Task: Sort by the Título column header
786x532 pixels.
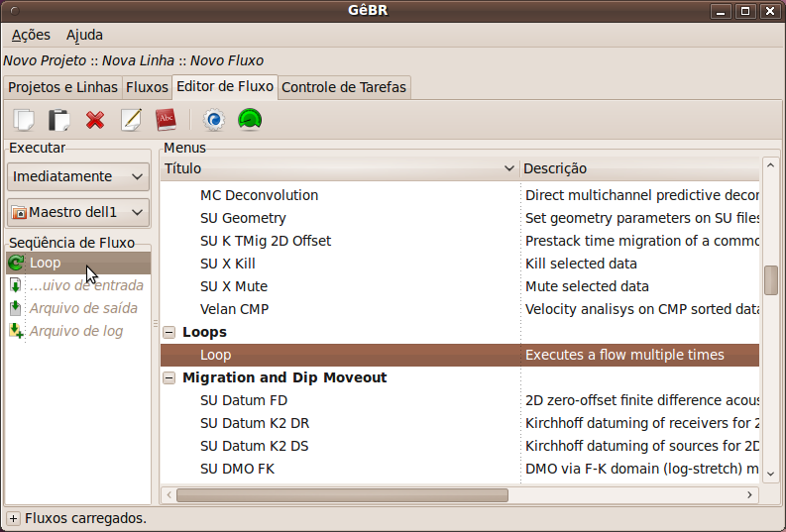Action: (x=340, y=168)
